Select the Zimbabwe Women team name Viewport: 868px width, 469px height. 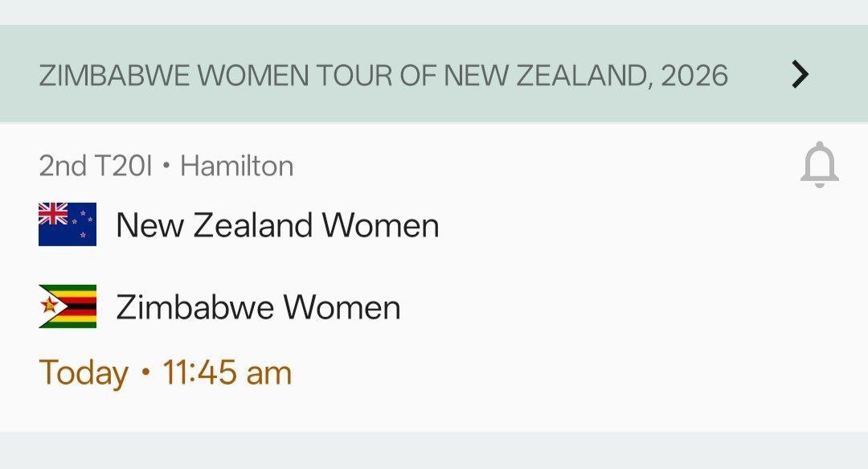point(258,307)
